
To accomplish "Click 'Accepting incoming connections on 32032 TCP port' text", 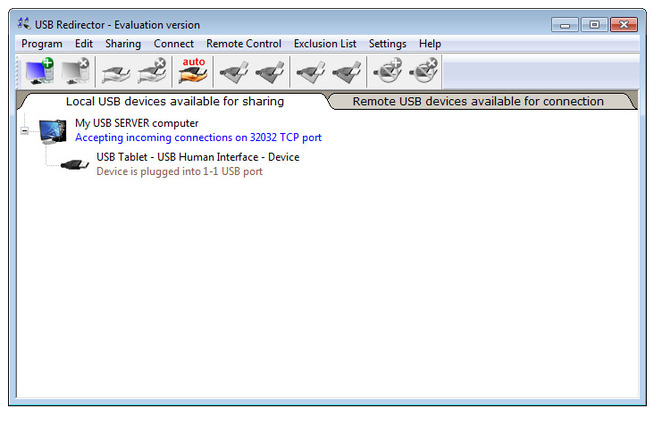I will 198,138.
